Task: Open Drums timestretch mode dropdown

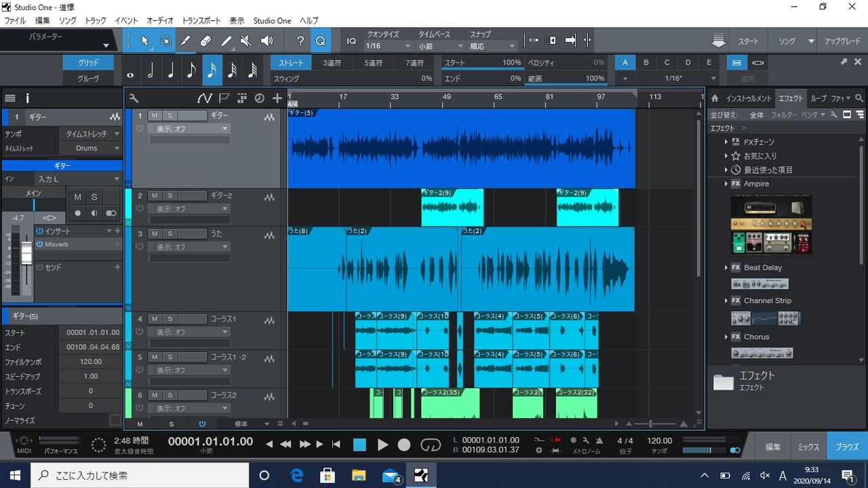Action: pos(91,148)
